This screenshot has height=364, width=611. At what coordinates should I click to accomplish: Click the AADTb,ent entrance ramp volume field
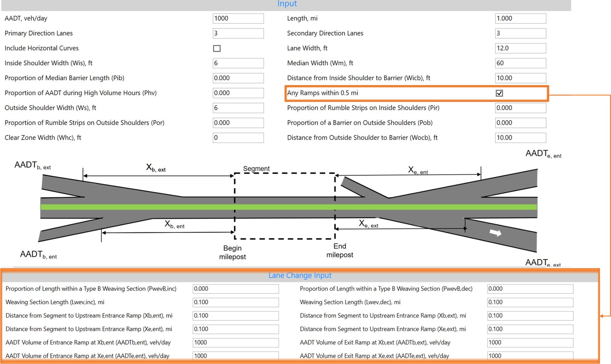point(235,342)
